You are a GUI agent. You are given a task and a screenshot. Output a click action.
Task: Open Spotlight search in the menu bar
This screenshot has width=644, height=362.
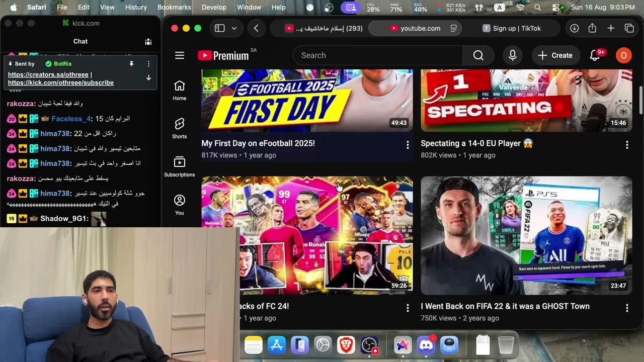click(x=538, y=8)
